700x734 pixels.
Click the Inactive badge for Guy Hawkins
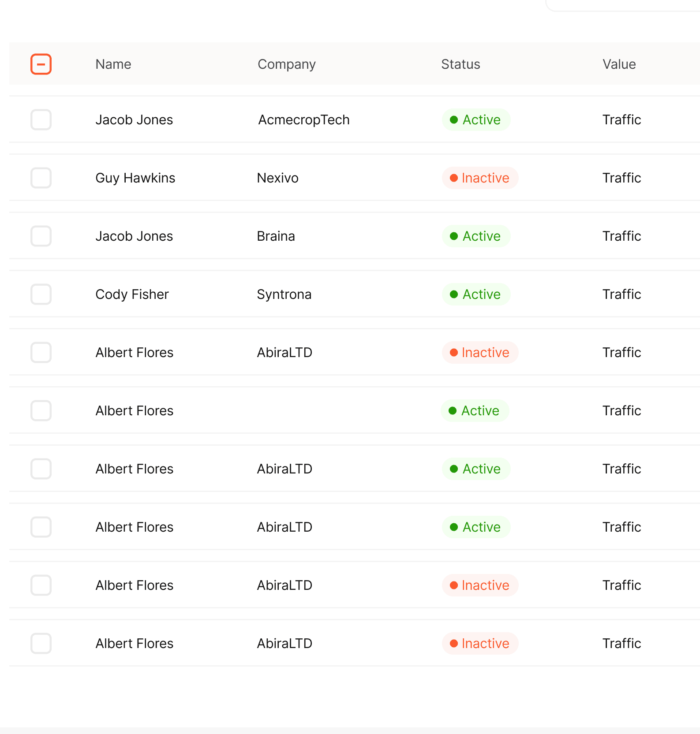coord(480,178)
